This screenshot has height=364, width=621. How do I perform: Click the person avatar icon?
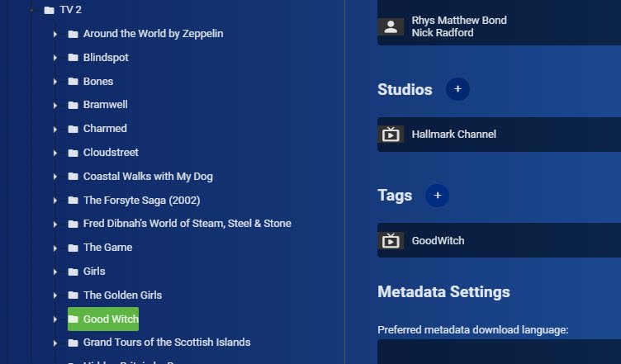(391, 26)
